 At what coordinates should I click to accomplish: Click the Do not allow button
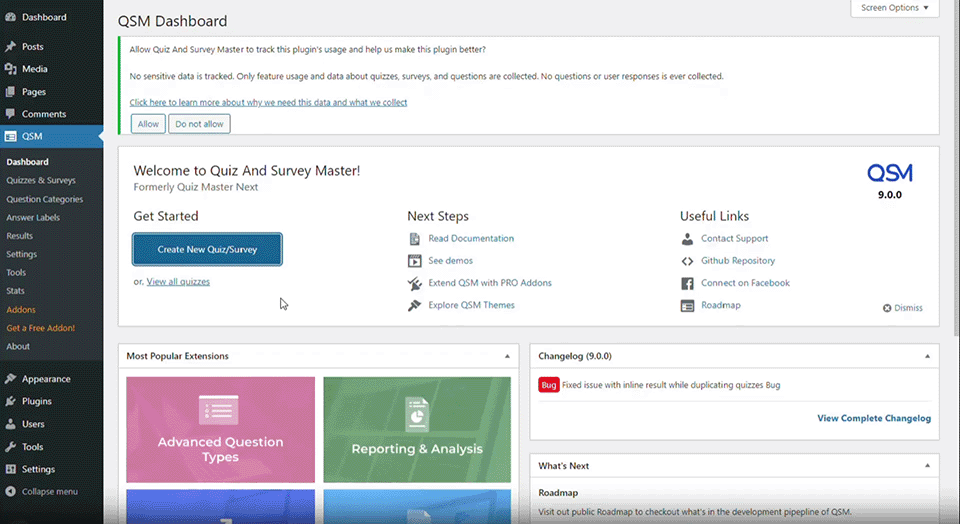tap(200, 124)
